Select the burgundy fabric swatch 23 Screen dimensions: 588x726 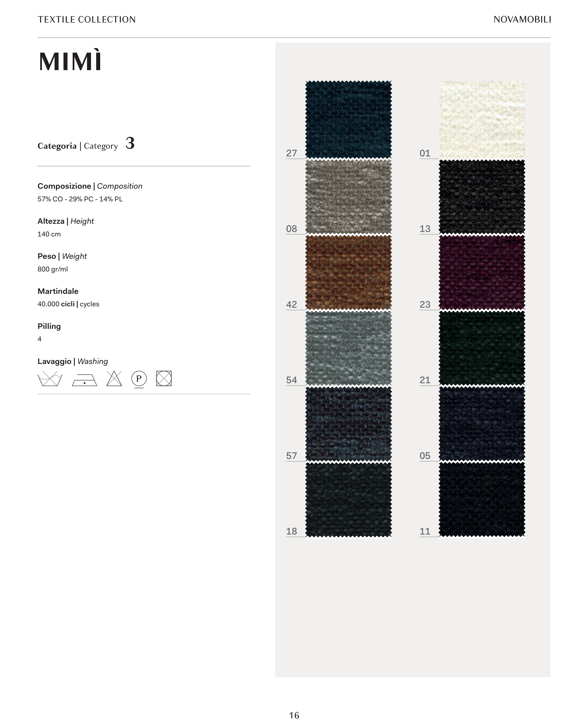point(482,272)
